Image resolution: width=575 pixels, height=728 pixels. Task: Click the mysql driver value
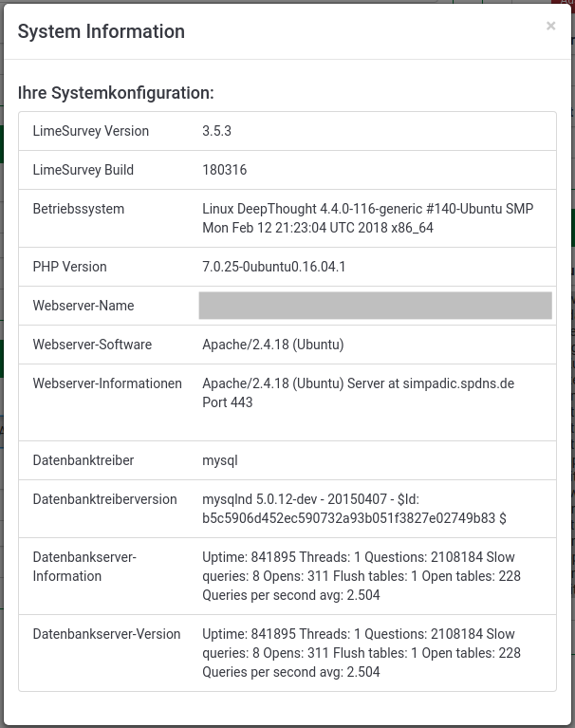tap(220, 460)
